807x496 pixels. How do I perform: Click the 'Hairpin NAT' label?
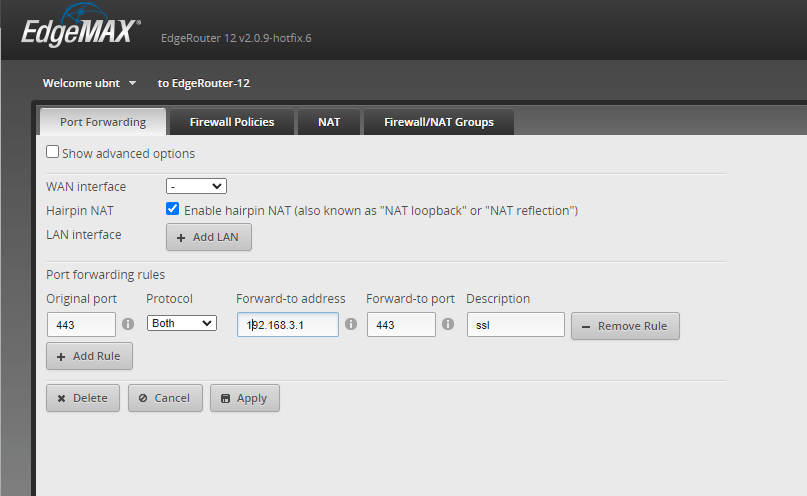(x=80, y=210)
